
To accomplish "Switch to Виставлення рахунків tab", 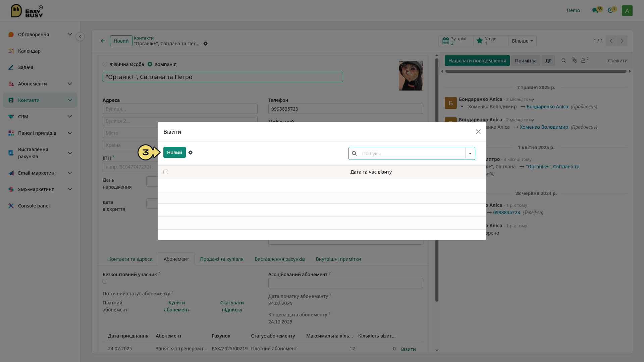I will click(280, 259).
